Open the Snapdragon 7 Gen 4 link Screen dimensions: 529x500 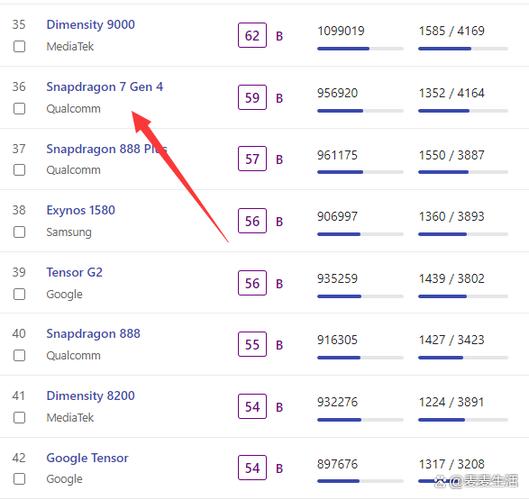pos(105,87)
